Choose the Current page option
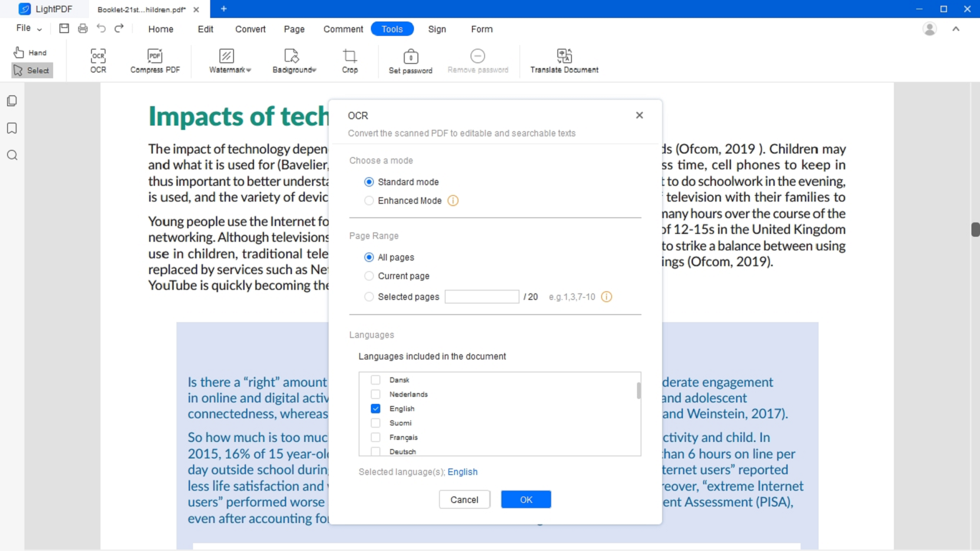The image size is (980, 551). click(x=369, y=276)
